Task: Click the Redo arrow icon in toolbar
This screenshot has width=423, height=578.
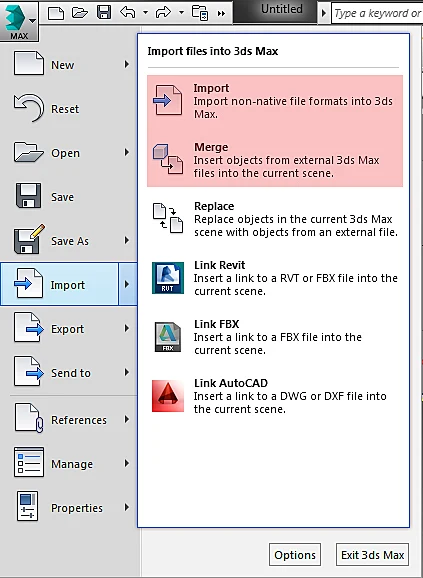Action: tap(164, 13)
